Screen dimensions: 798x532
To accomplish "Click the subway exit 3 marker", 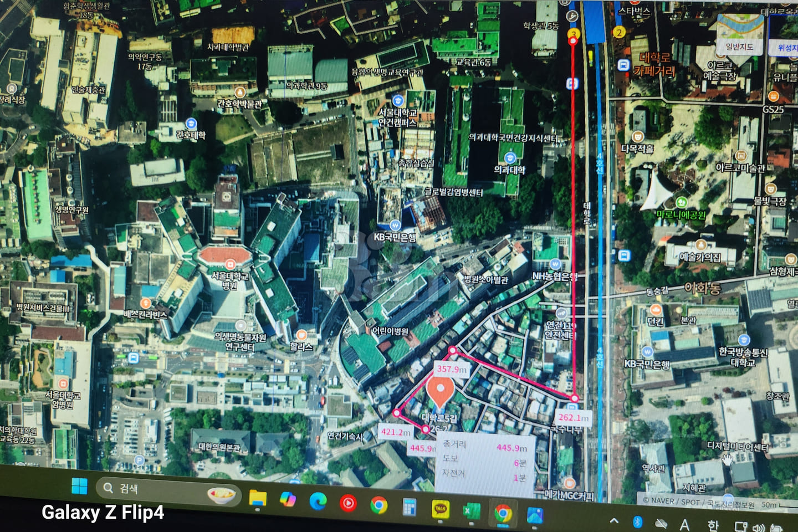I will point(573,34).
